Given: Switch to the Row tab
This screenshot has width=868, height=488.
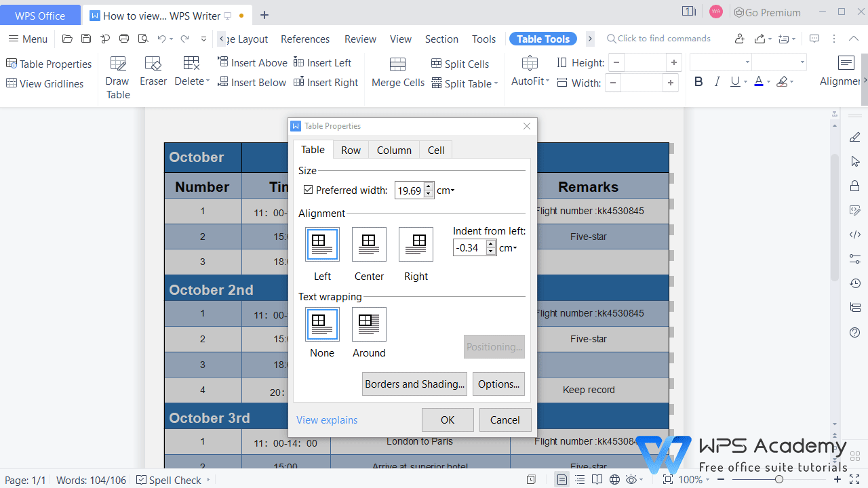Looking at the screenshot, I should tap(351, 150).
